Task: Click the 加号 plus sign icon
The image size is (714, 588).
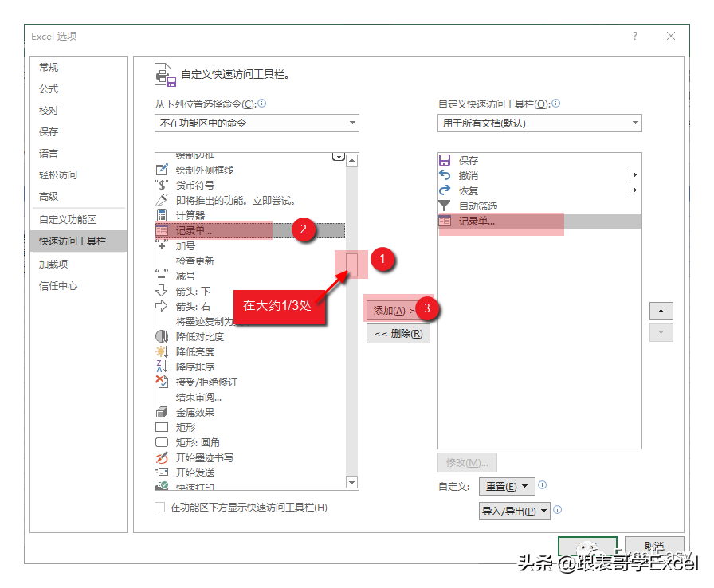Action: coord(162,245)
